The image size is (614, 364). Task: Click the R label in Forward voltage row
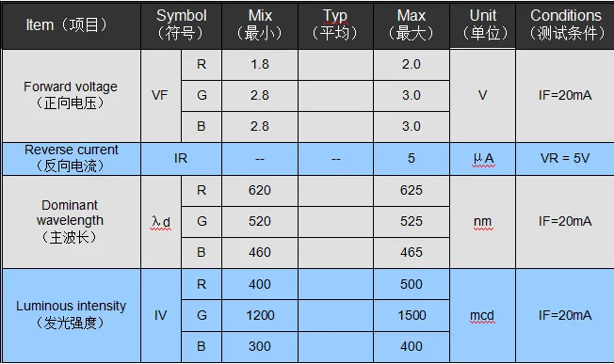pos(202,65)
